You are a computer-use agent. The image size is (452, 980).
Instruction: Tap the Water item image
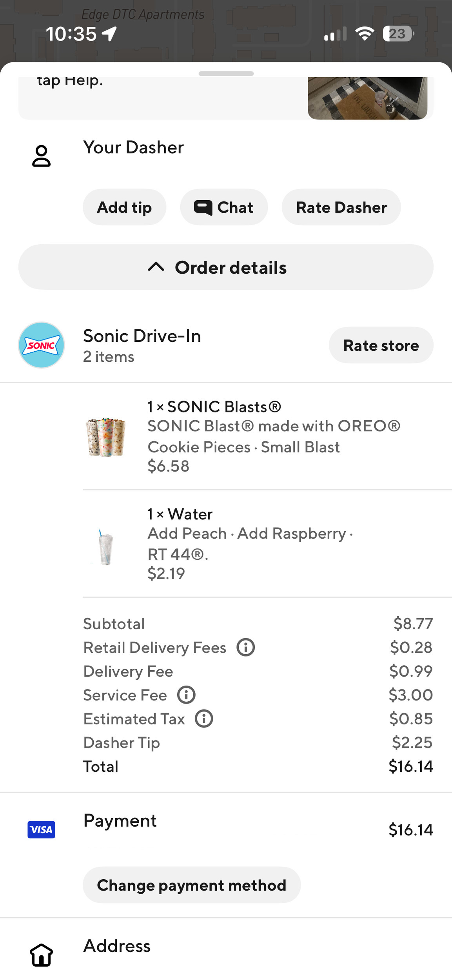pyautogui.click(x=106, y=546)
